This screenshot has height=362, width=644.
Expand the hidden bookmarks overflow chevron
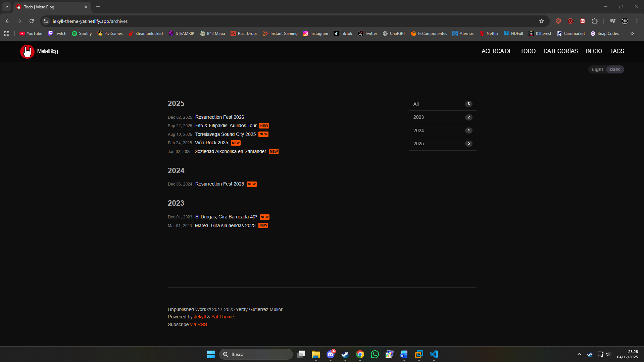(x=632, y=34)
